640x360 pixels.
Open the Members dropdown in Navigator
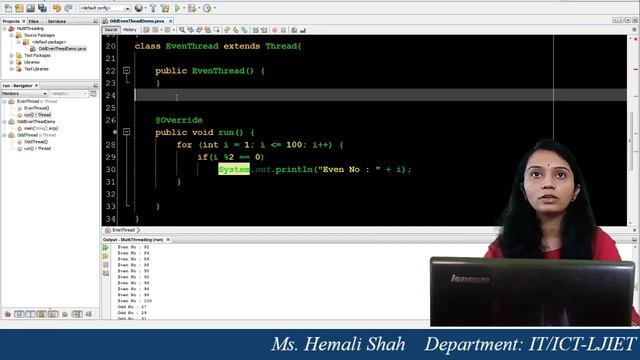24,94
